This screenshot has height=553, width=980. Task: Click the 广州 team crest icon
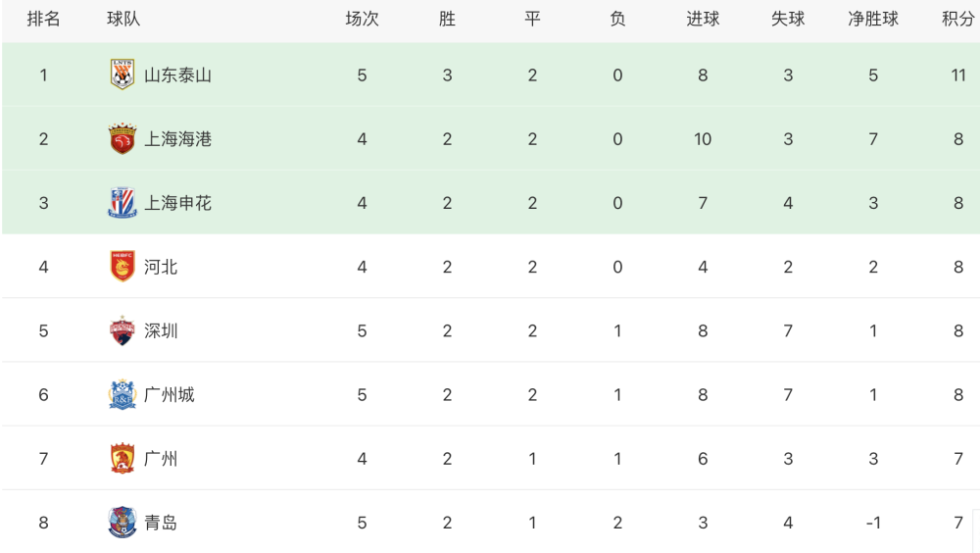122,459
